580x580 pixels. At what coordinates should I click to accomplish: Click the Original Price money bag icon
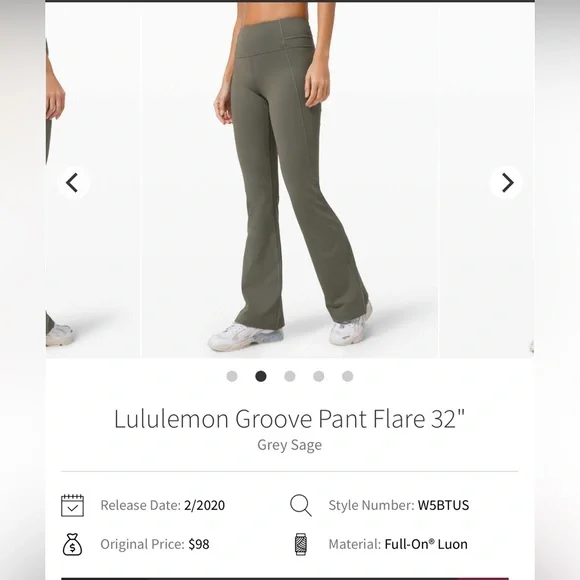point(72,544)
